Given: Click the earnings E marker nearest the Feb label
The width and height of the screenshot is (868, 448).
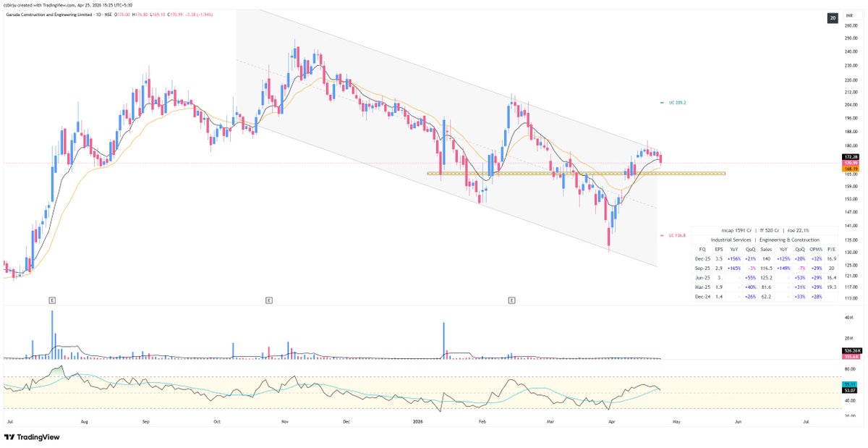Looking at the screenshot, I should (x=511, y=299).
